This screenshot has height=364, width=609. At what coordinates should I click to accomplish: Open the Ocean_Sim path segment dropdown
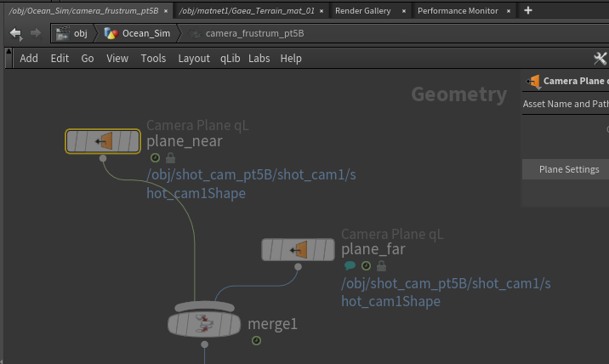[x=136, y=33]
